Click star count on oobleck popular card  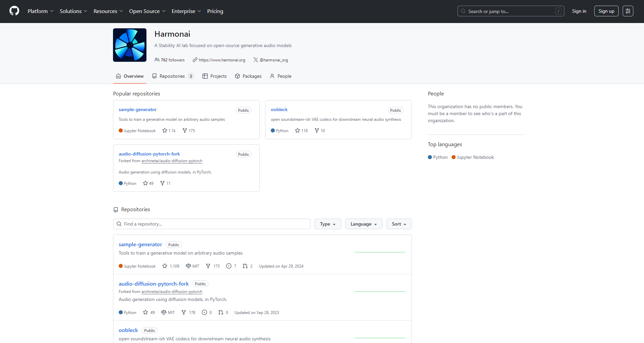(301, 130)
